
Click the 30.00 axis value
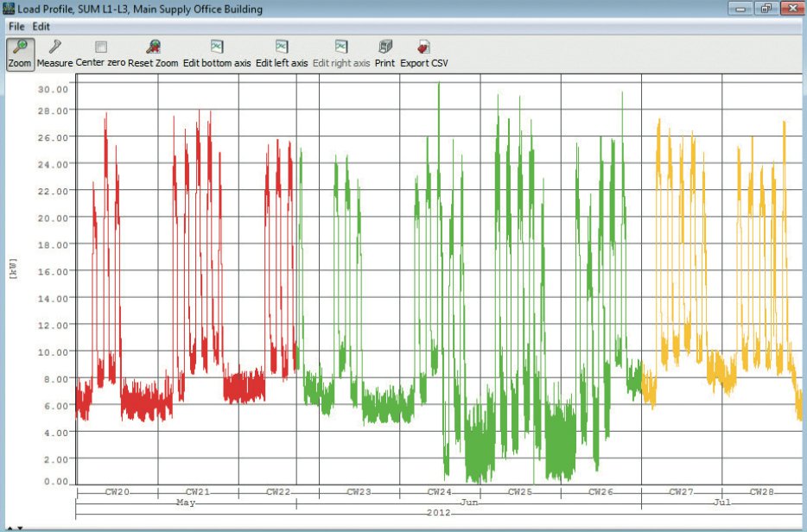[x=53, y=90]
